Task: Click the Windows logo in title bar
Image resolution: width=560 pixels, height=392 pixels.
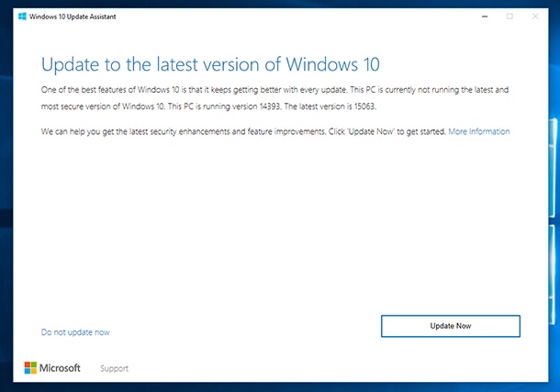Action: pyautogui.click(x=22, y=17)
